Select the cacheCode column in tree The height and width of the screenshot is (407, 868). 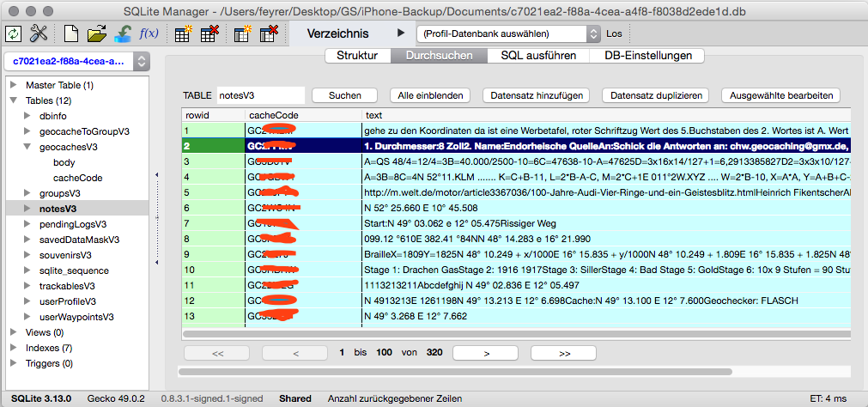point(77,179)
